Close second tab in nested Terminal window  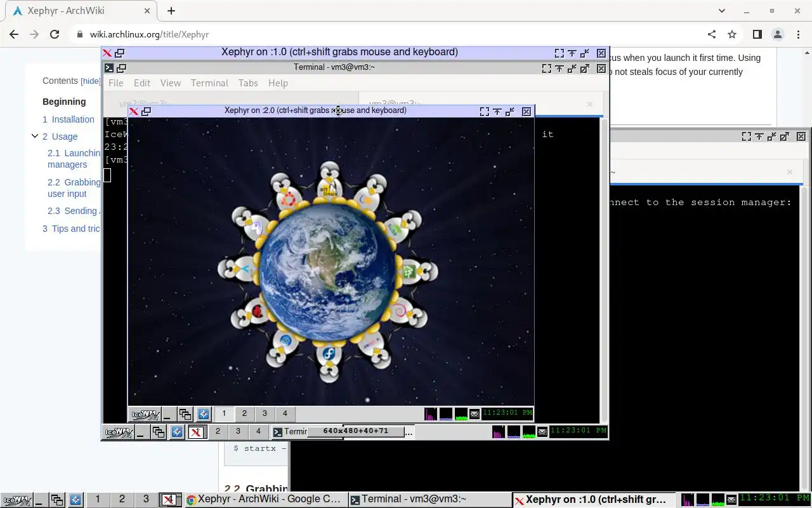pyautogui.click(x=590, y=104)
